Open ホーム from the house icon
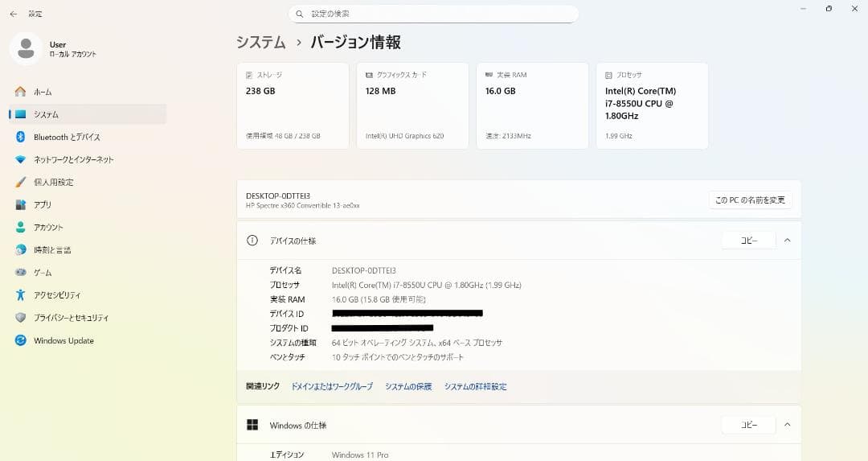The height and width of the screenshot is (461, 868). (20, 92)
